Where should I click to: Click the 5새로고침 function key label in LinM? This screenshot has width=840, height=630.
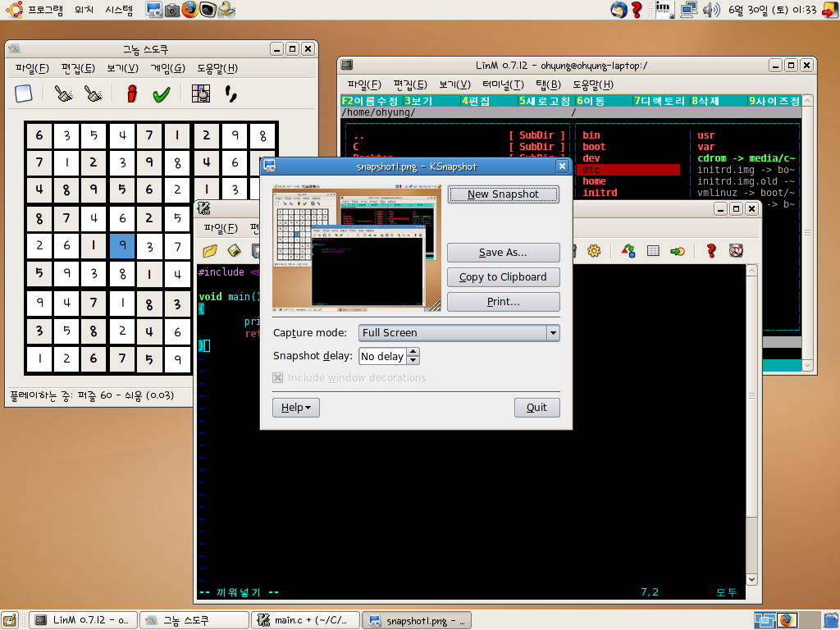pos(545,101)
